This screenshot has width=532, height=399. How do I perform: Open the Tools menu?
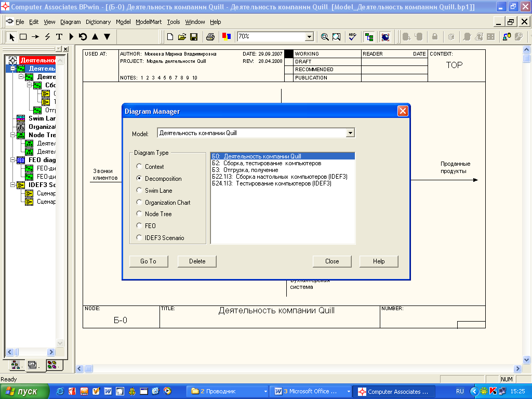tap(174, 22)
